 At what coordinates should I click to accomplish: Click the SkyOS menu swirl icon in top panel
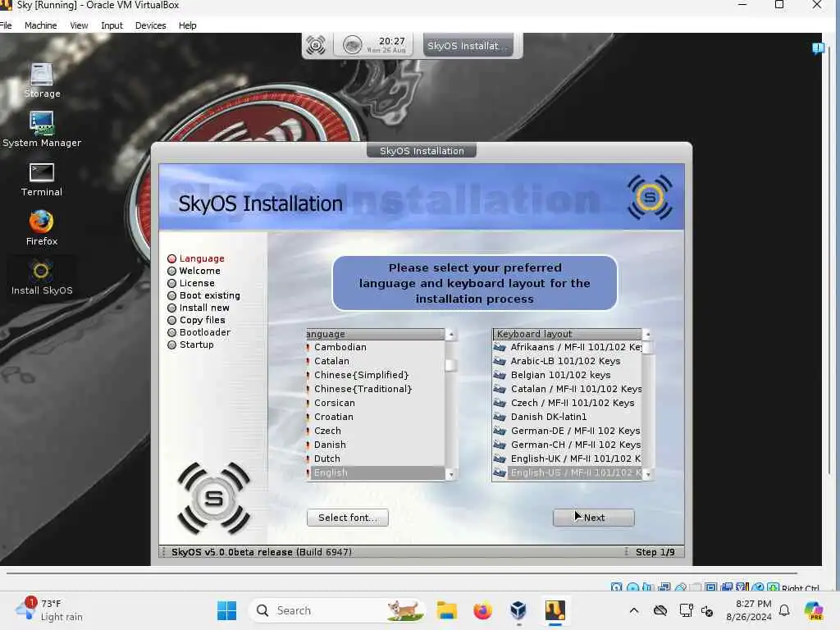[x=316, y=45]
